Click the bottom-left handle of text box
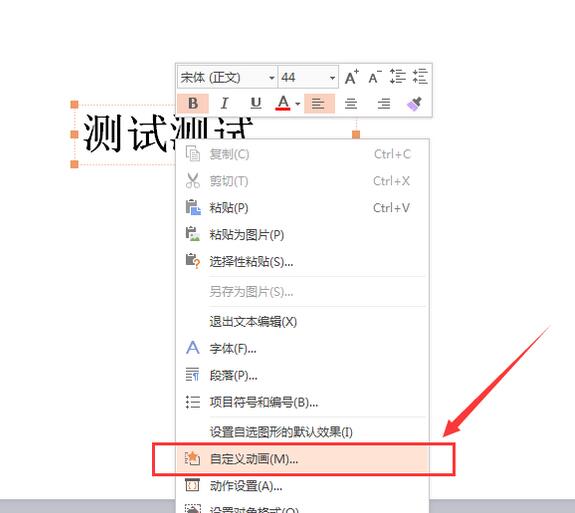This screenshot has height=513, width=575. (74, 164)
